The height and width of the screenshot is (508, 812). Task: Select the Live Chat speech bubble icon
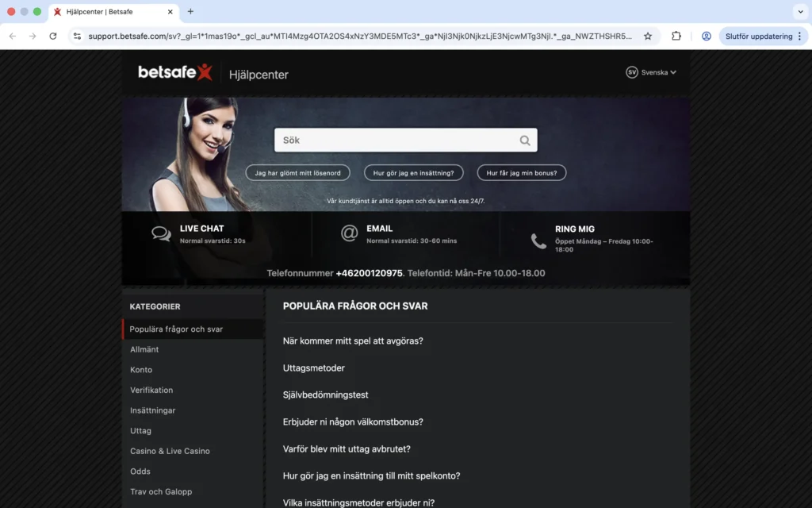[x=161, y=233]
